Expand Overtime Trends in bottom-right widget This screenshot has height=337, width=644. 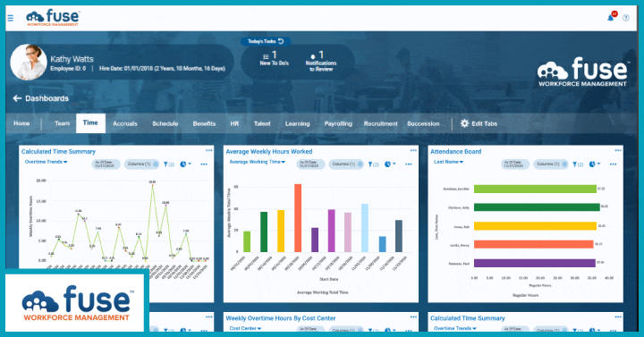(x=455, y=328)
